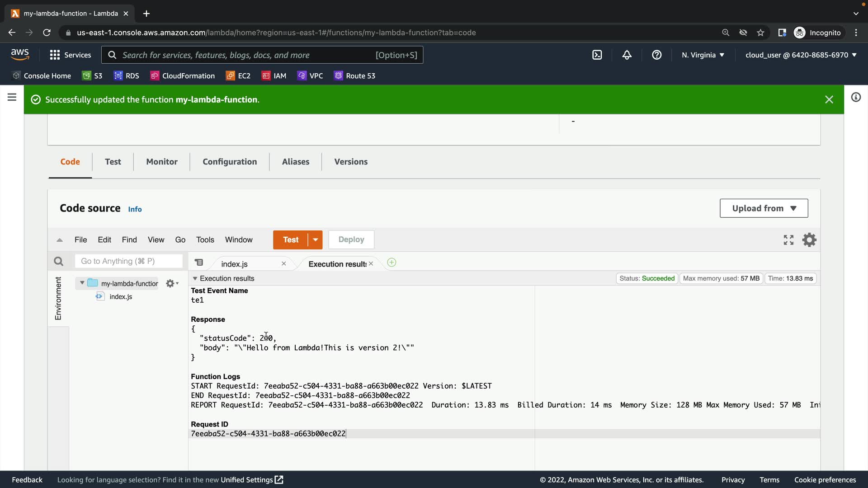Open the AWS CloudShell icon
The image size is (868, 488).
pyautogui.click(x=597, y=55)
